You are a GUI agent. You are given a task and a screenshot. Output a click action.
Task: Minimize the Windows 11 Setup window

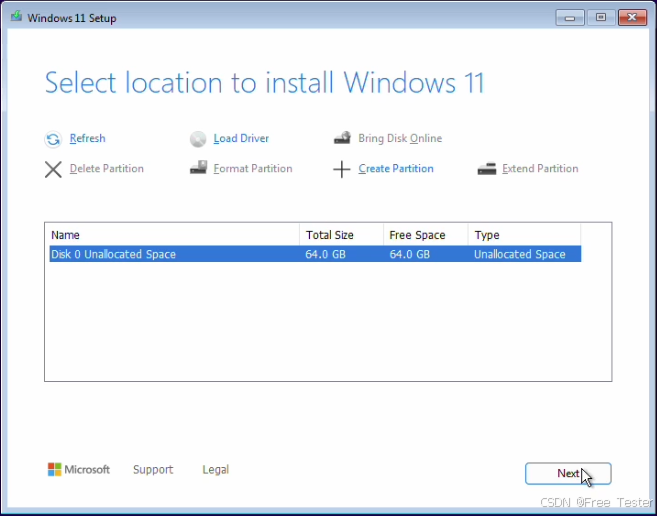tap(570, 18)
